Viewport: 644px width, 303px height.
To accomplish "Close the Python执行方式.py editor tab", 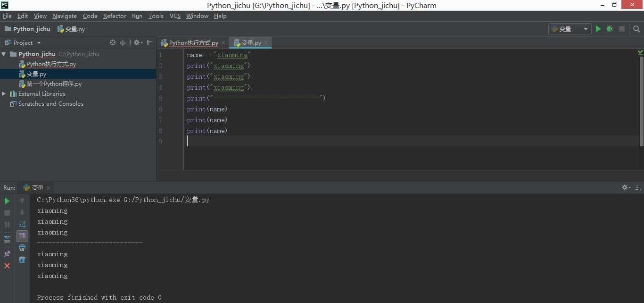I will [223, 43].
